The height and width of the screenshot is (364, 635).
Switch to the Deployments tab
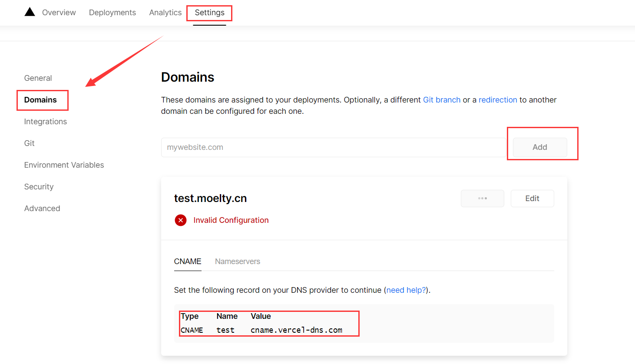(112, 13)
